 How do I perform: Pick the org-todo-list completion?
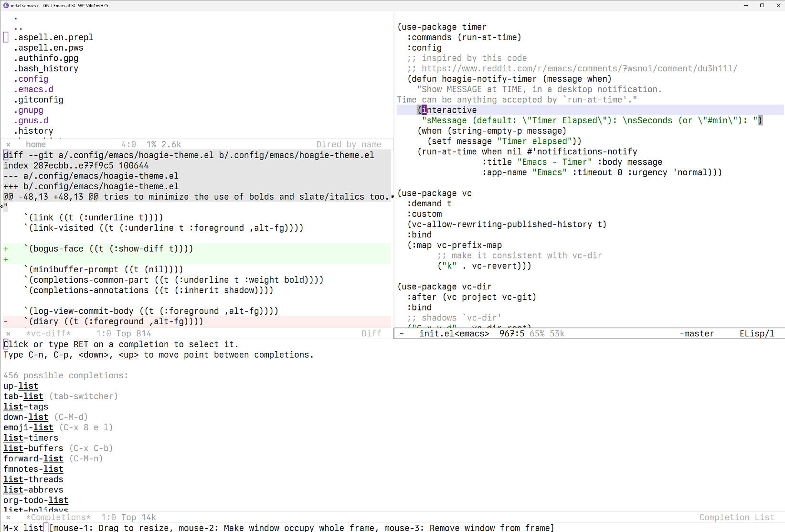[x=36, y=500]
